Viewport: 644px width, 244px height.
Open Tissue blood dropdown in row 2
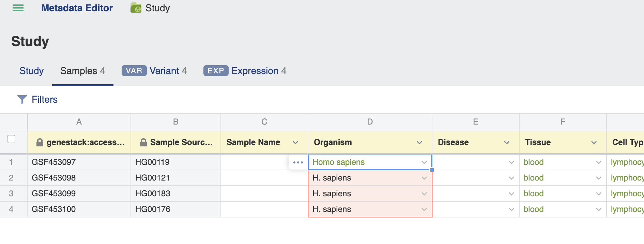coord(599,178)
